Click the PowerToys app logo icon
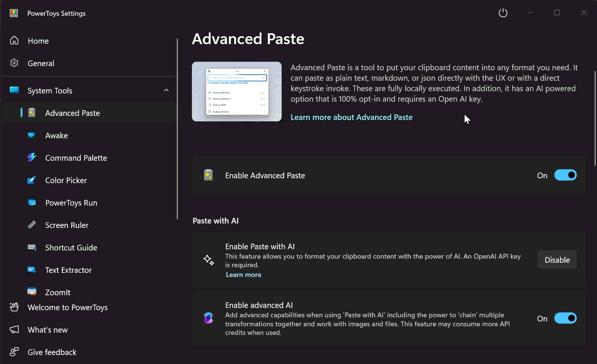597x364 pixels. click(14, 13)
